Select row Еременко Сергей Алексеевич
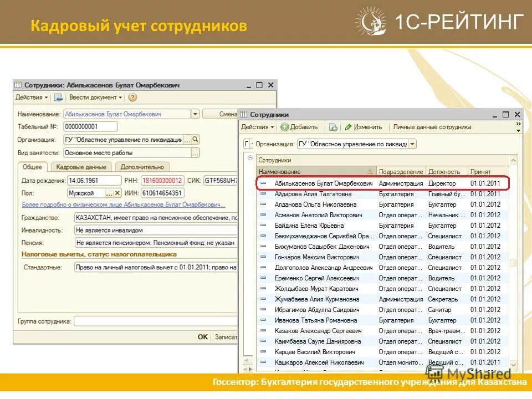Screen dimensions: 532x399 (x=383, y=278)
